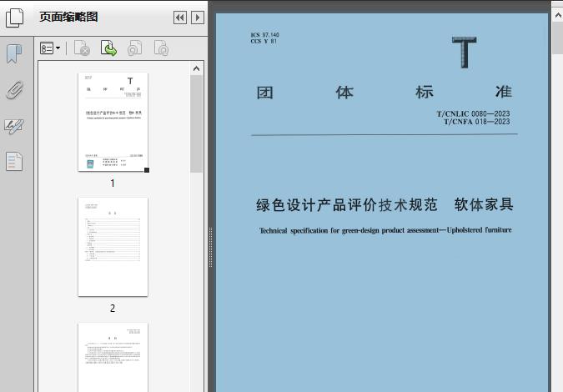Collapse panel with double-arrow button
This screenshot has width=563, height=392.
180,18
